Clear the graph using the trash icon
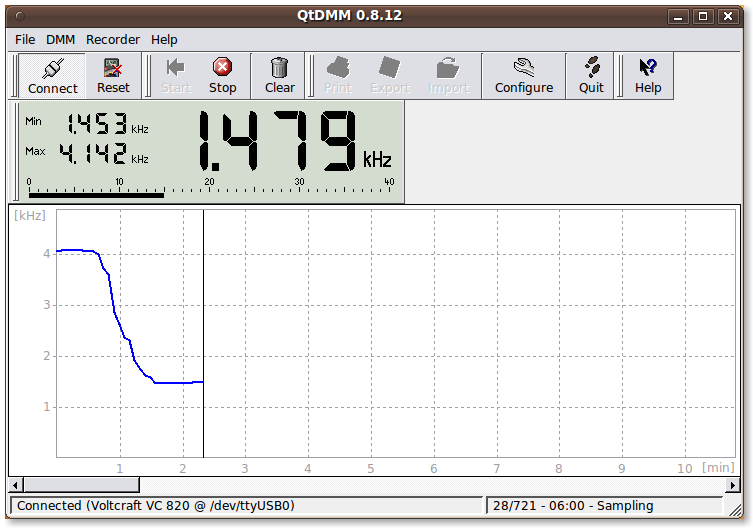 280,68
